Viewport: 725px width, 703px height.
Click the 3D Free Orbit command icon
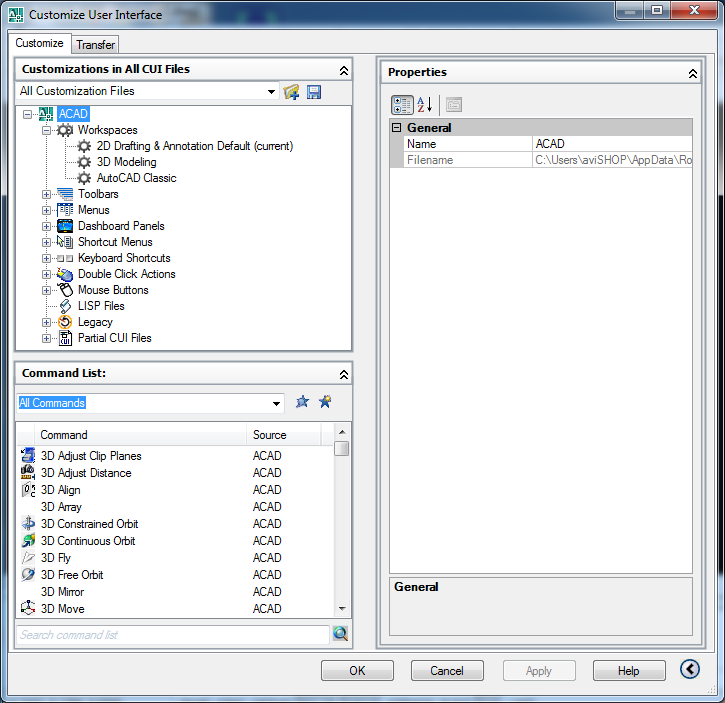coord(28,574)
